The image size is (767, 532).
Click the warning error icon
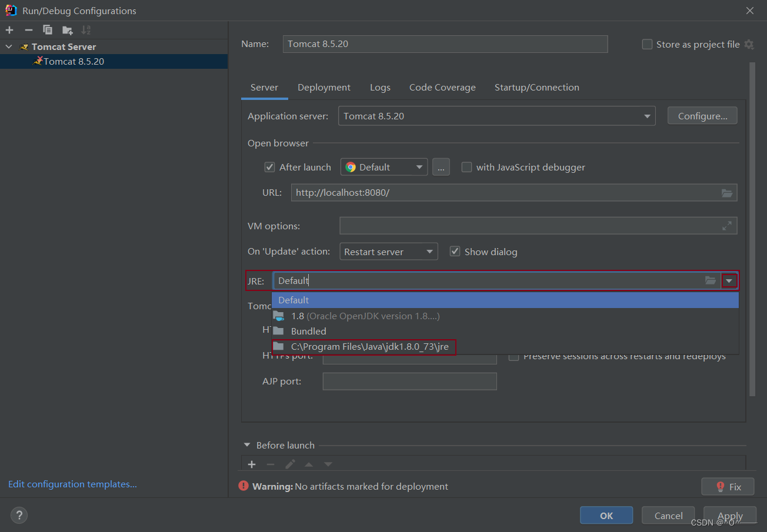click(244, 486)
